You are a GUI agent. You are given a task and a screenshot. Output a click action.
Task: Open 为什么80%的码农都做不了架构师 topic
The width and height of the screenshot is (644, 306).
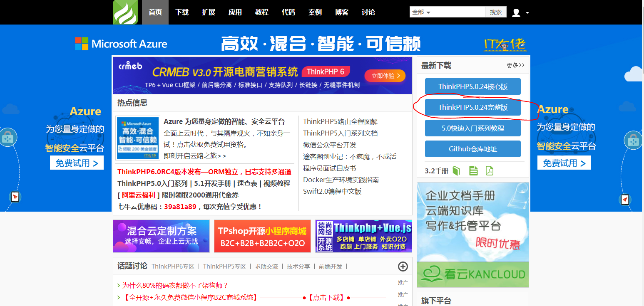[175, 285]
